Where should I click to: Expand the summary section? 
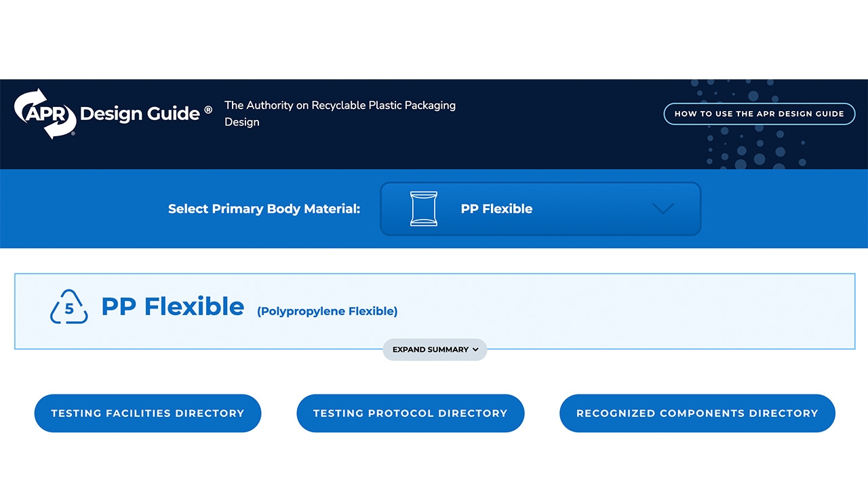(435, 350)
